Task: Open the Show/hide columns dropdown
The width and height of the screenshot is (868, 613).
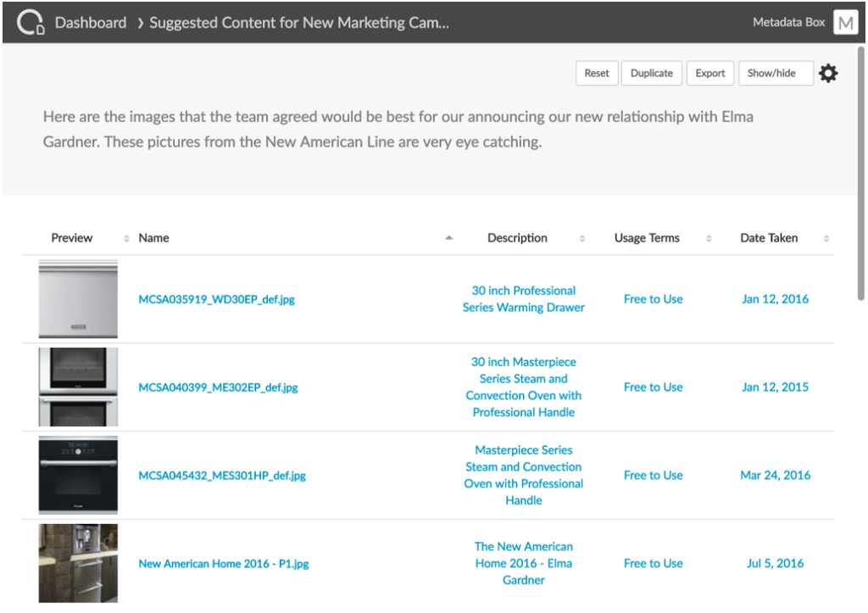Action: 776,74
